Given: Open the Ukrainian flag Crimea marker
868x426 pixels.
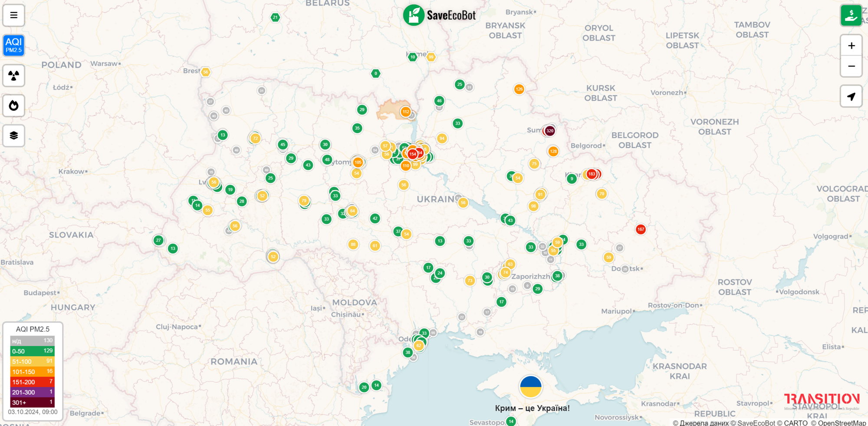Looking at the screenshot, I should pyautogui.click(x=530, y=386).
